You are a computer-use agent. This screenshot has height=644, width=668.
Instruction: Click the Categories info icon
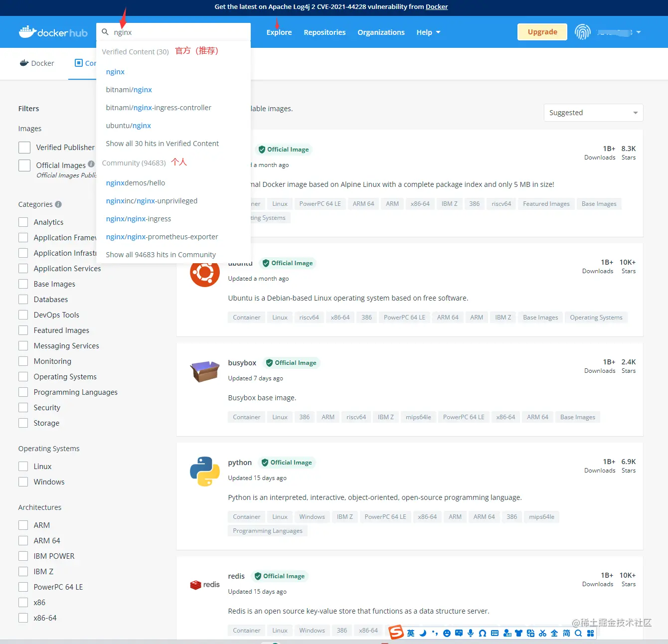click(58, 204)
